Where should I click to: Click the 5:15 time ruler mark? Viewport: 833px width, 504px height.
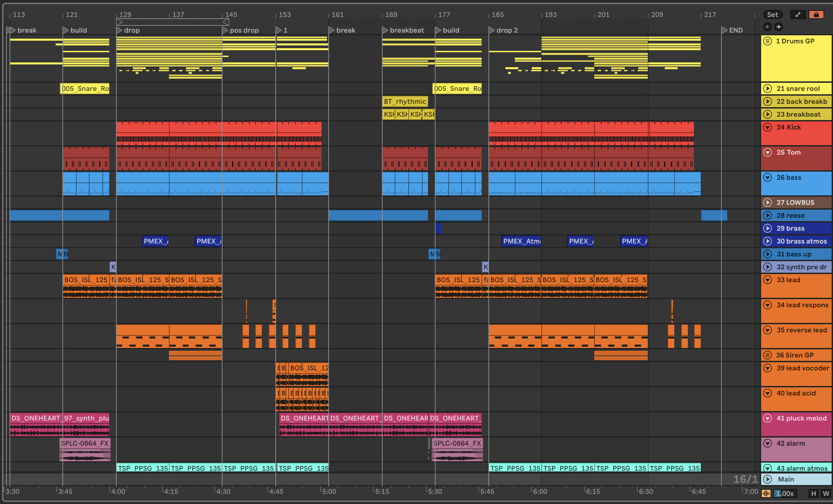pos(382,491)
